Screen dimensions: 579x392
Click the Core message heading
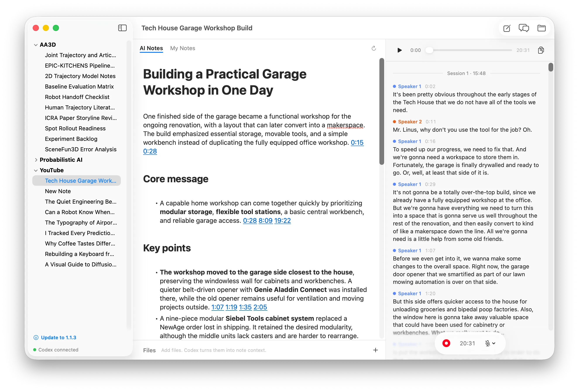coord(176,179)
